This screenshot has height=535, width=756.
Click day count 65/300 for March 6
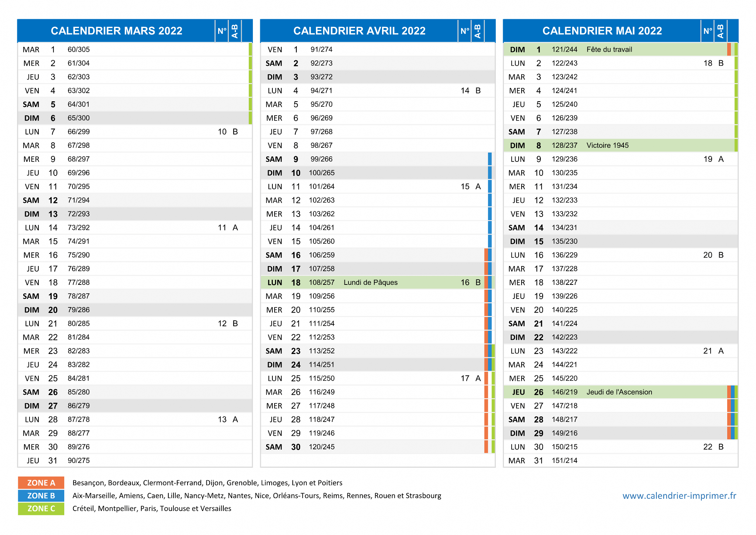(x=79, y=118)
